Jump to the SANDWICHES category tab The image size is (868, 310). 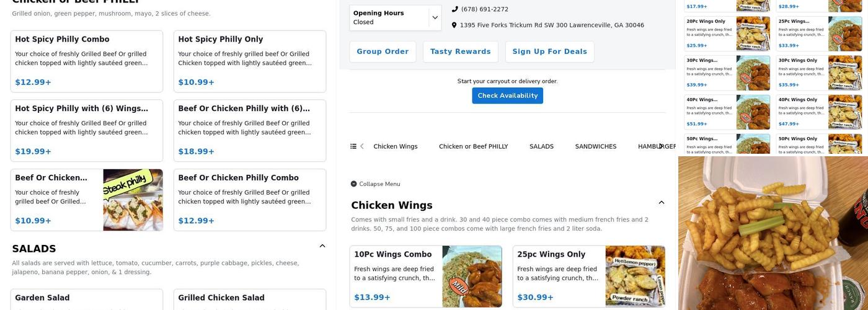[x=595, y=147]
